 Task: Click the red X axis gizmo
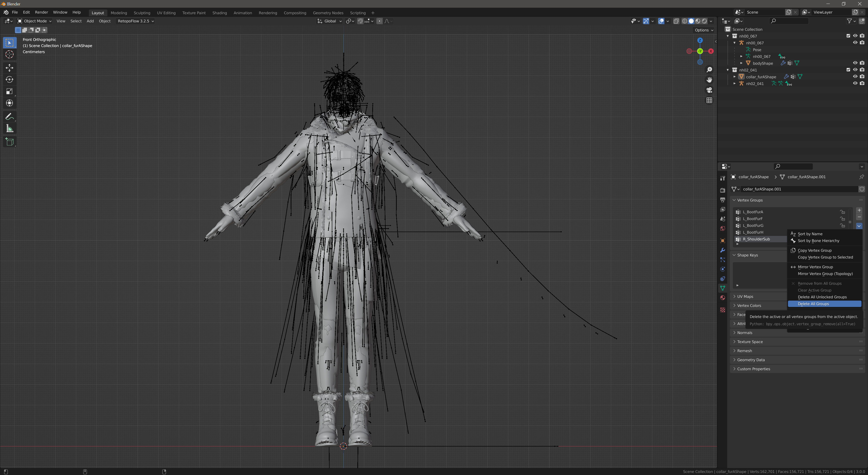(711, 51)
